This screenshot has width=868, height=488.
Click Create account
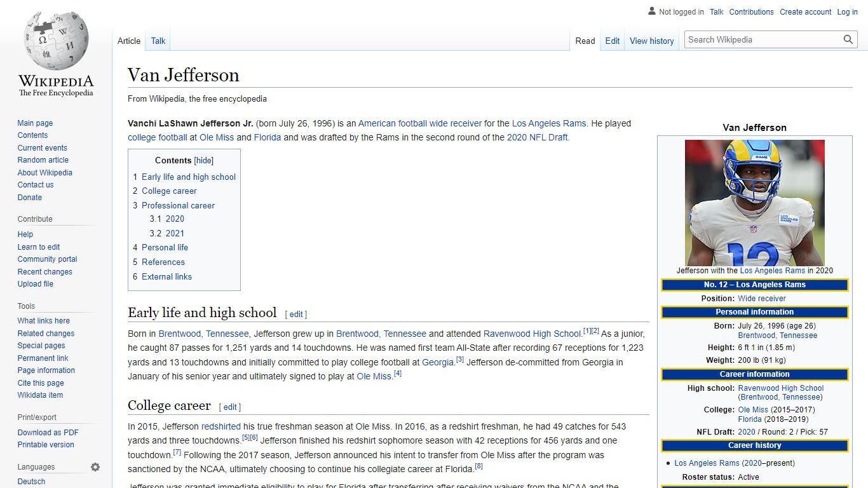806,12
